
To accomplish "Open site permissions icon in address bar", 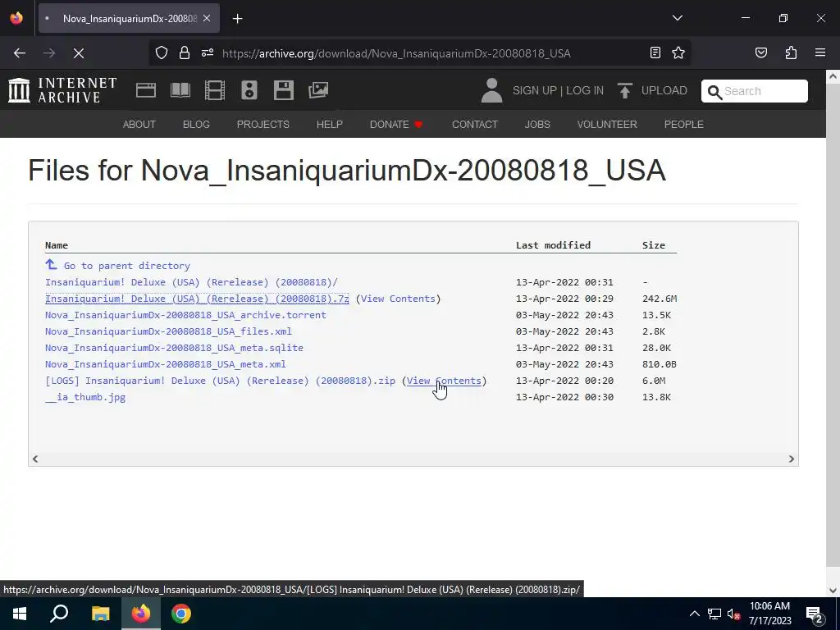I will point(208,52).
